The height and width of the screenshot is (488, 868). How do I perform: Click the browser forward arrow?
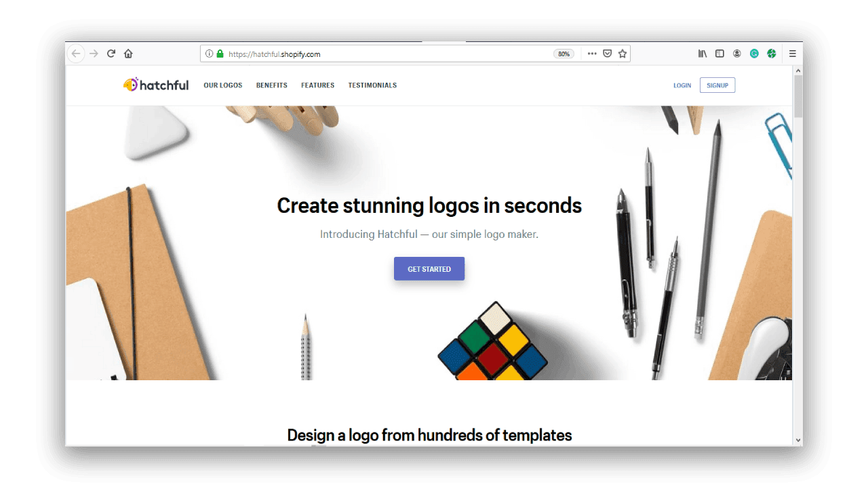click(x=94, y=54)
